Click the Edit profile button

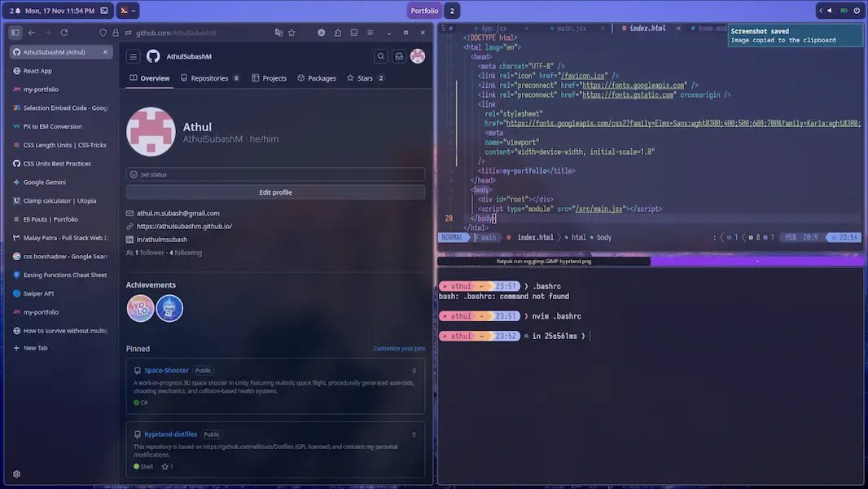pos(274,192)
